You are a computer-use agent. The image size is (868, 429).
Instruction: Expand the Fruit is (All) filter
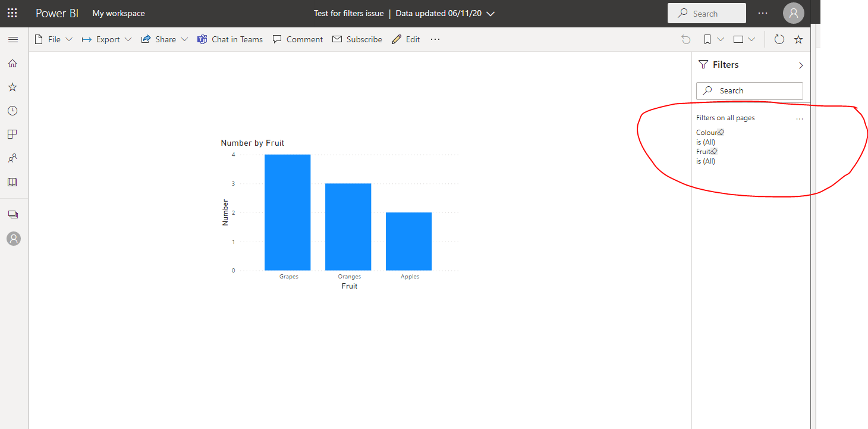pos(706,161)
